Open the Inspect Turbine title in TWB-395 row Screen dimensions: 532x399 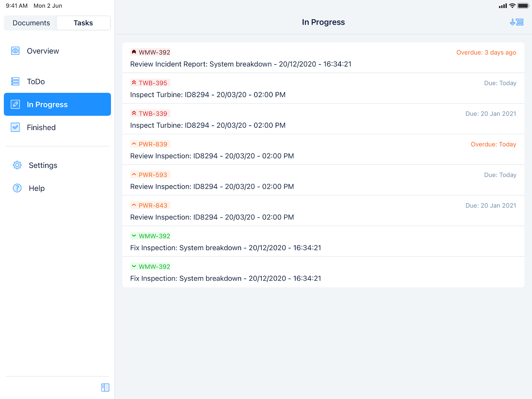point(208,95)
